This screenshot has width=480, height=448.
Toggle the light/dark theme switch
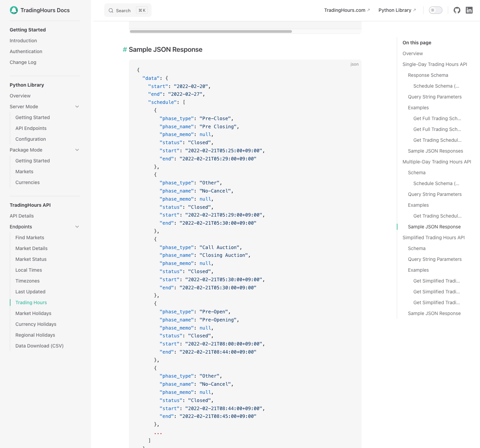pos(435,10)
